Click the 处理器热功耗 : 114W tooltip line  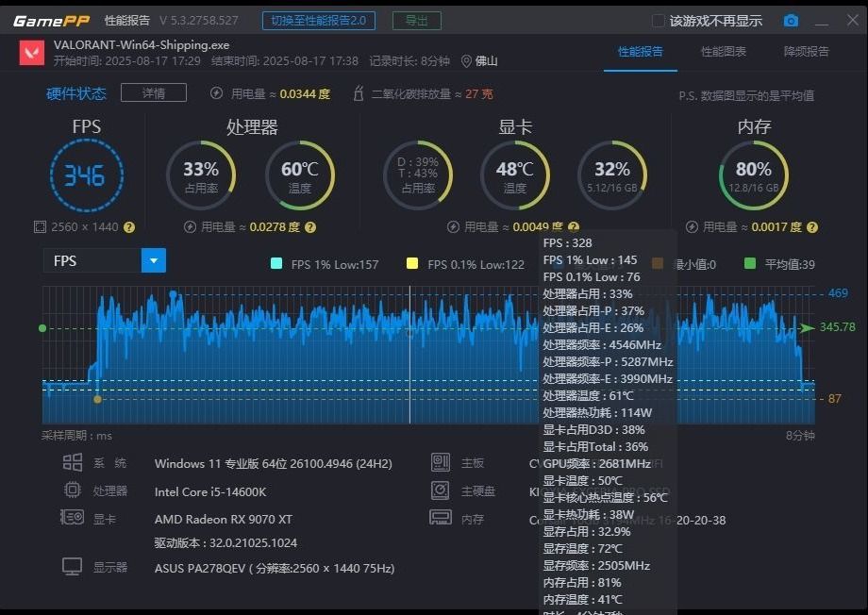click(x=597, y=413)
